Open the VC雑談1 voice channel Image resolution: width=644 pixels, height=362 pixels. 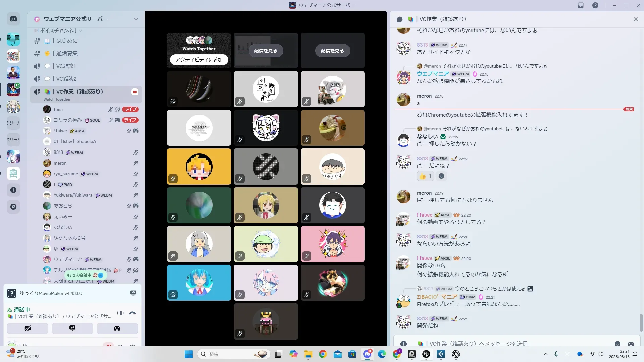click(x=66, y=66)
